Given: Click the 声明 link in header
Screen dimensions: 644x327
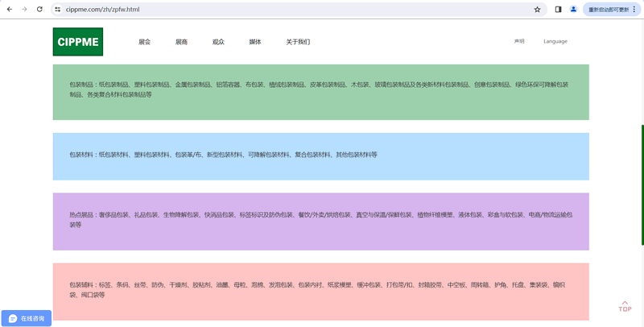Looking at the screenshot, I should tap(519, 41).
